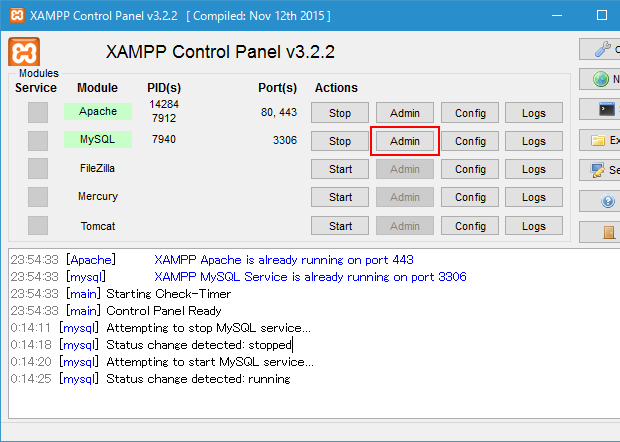This screenshot has width=620, height=442.
Task: Click the PID(s) column header
Action: point(164,88)
